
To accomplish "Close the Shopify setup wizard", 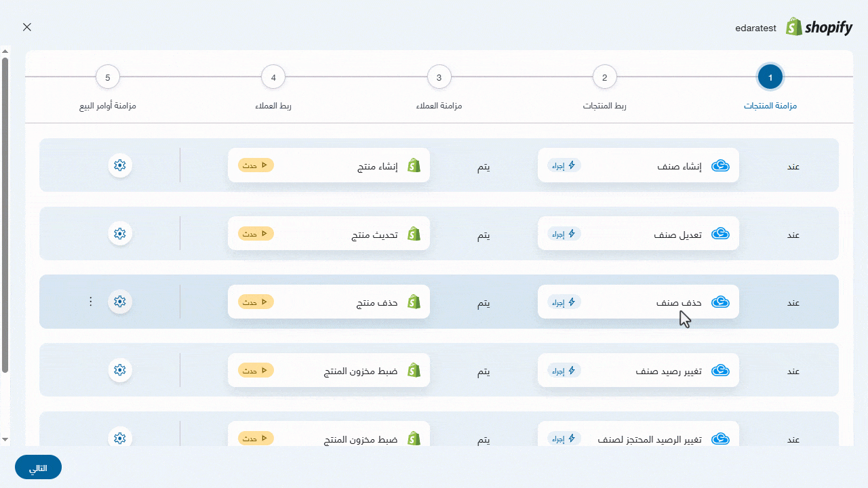I will [26, 27].
